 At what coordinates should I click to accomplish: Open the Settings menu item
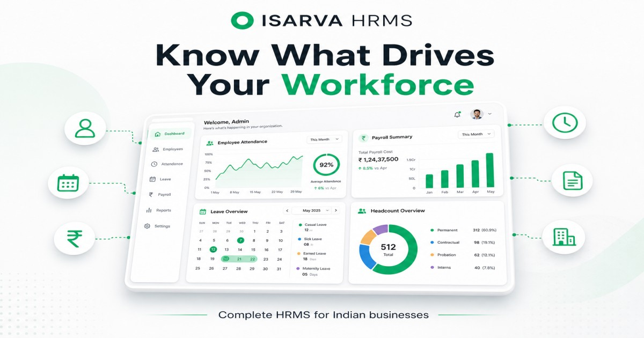157,226
